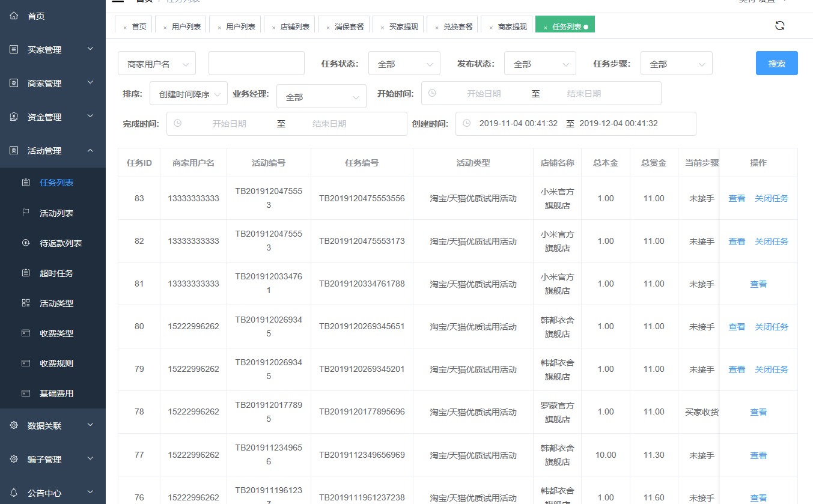
Task: Expand the 买家管理 sidebar menu
Action: pos(53,50)
